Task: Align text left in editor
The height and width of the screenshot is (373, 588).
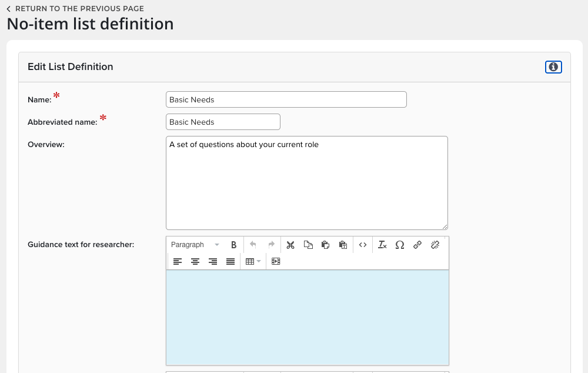Action: point(178,261)
